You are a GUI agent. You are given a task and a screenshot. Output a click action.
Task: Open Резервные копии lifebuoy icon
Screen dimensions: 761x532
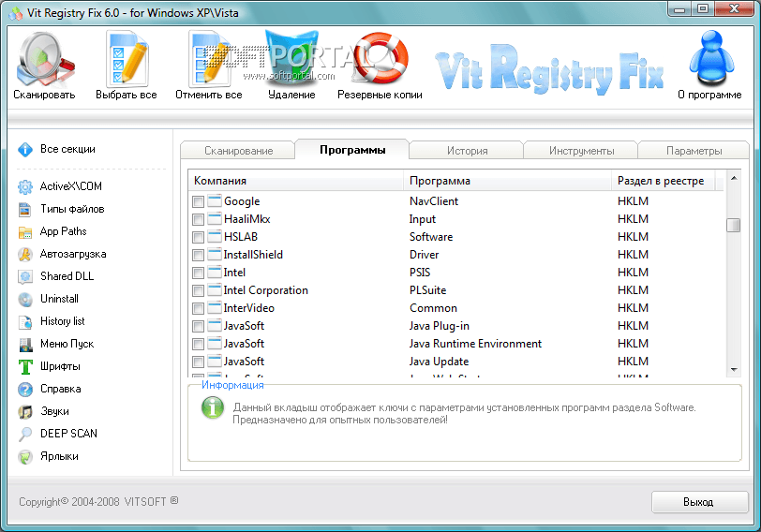point(380,57)
